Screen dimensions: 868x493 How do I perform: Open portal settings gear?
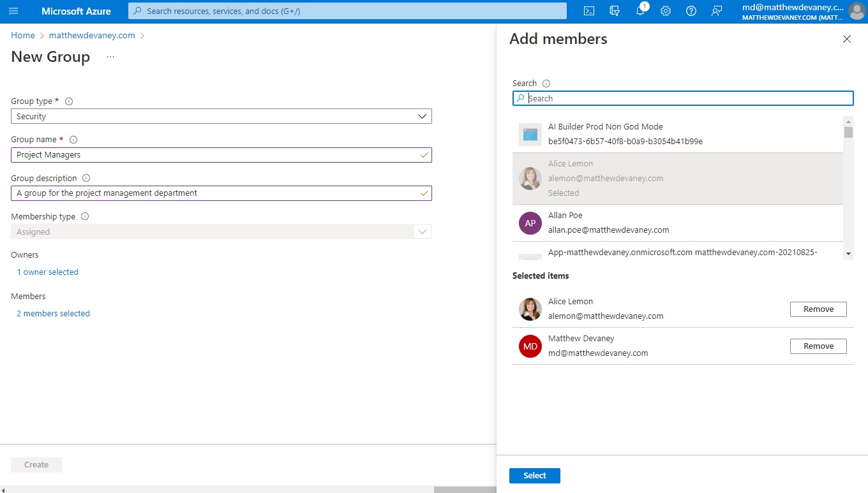point(666,11)
